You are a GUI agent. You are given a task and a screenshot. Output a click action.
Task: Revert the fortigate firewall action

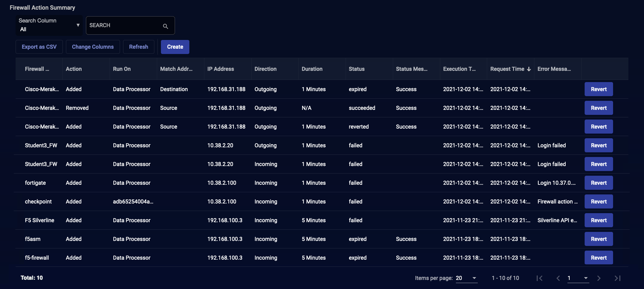598,183
